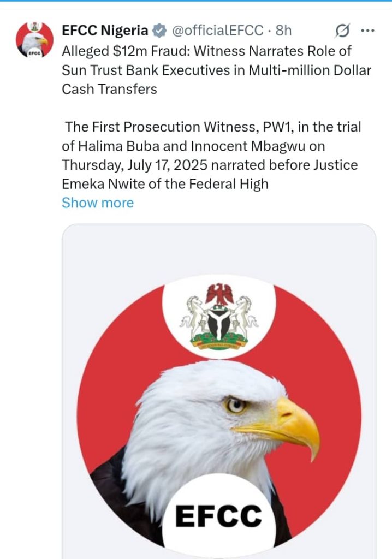Viewport: 392px width, 559px height.
Task: Click the large EFCC label in image
Action: 218,516
